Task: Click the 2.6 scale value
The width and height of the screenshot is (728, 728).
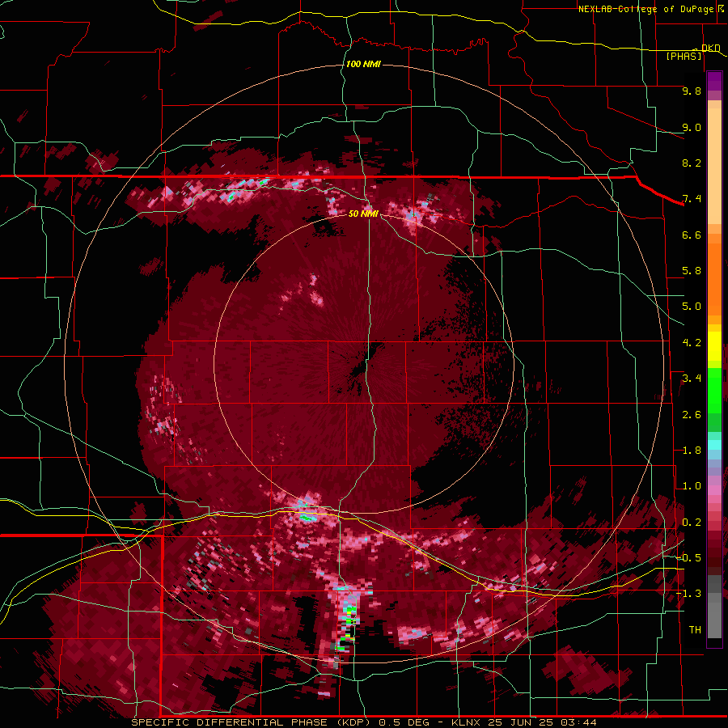Action: point(692,415)
